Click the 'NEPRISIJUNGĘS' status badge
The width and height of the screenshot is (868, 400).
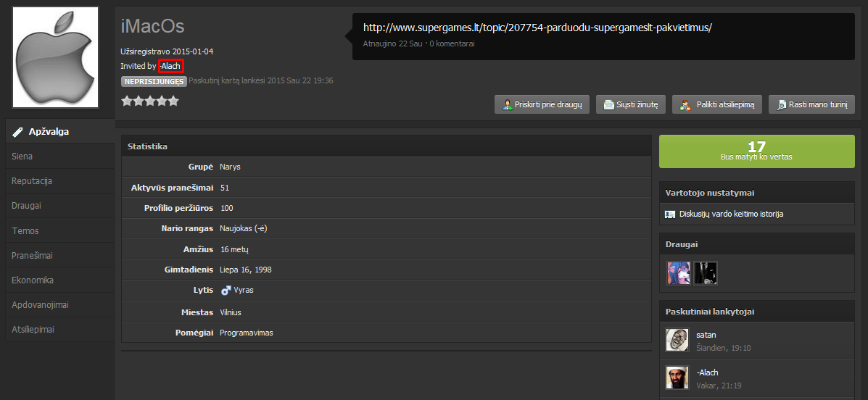153,81
